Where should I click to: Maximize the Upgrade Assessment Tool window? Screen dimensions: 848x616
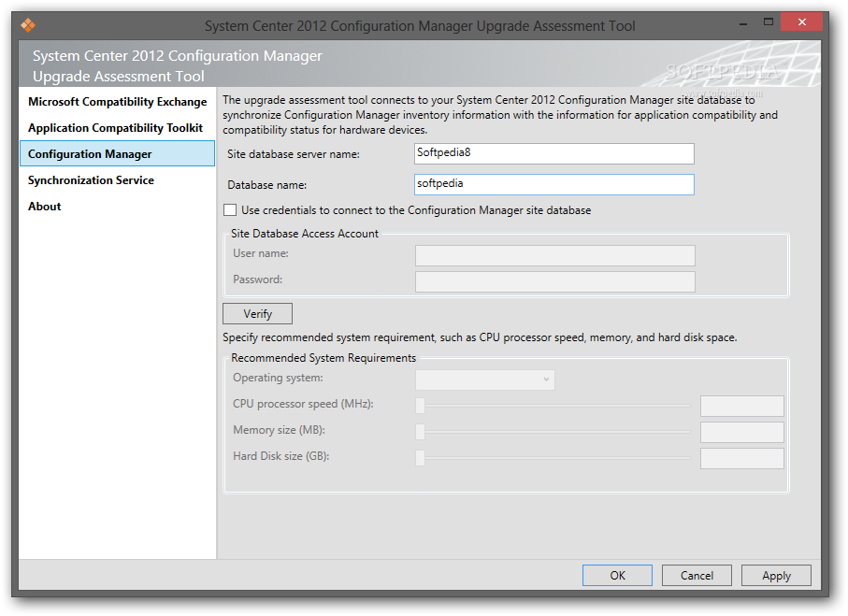click(769, 21)
